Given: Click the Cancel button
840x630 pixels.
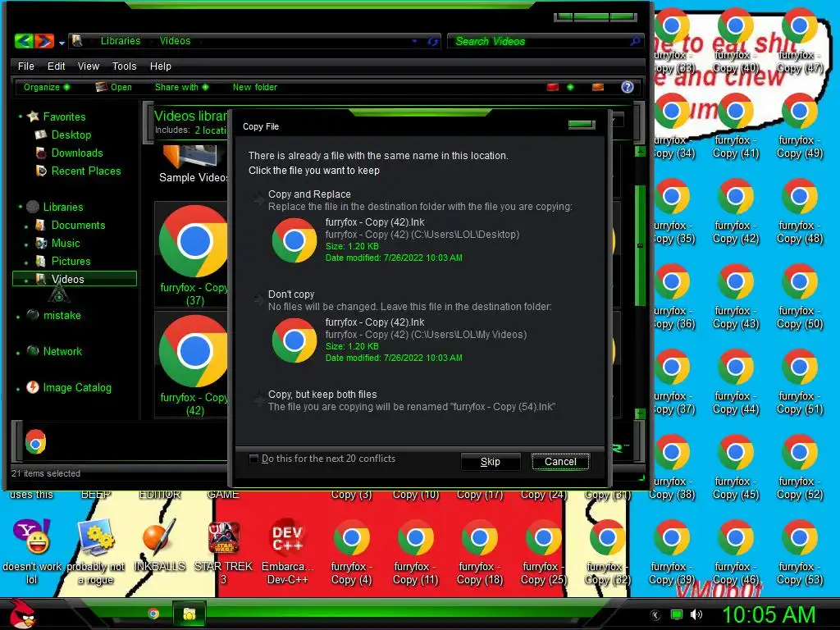Looking at the screenshot, I should pos(560,462).
